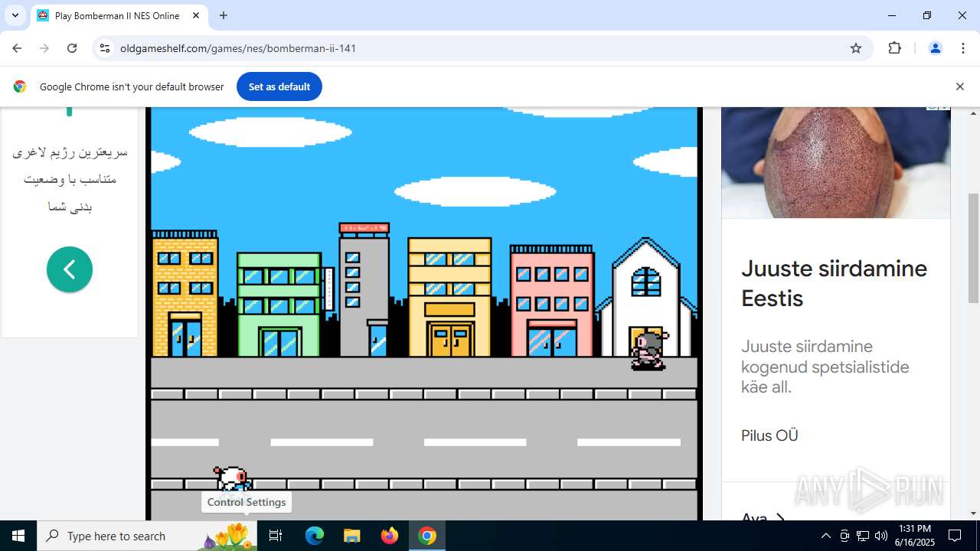980x551 pixels.
Task: Click Set as default button
Action: click(279, 86)
